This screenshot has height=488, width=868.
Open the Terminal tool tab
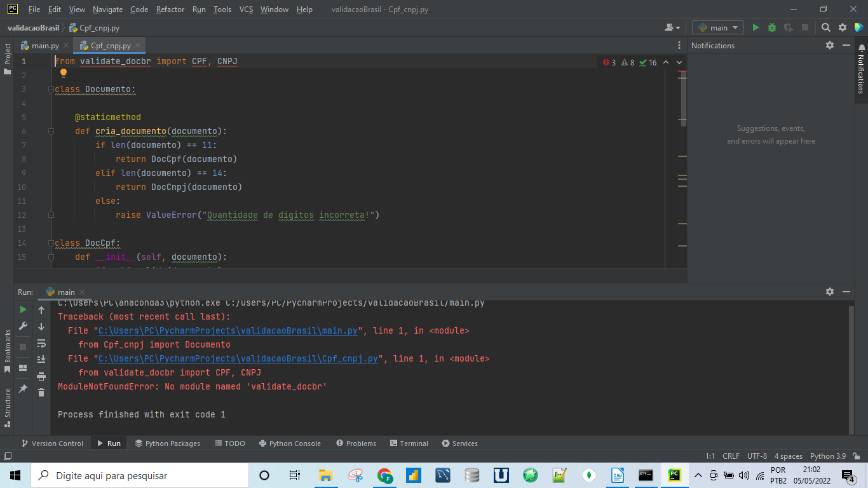click(x=409, y=444)
